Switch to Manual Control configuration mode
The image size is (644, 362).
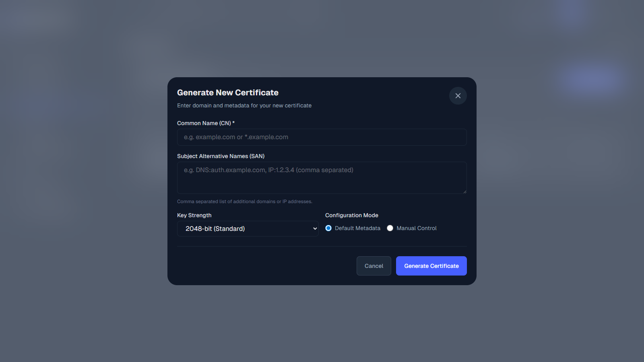click(x=390, y=228)
